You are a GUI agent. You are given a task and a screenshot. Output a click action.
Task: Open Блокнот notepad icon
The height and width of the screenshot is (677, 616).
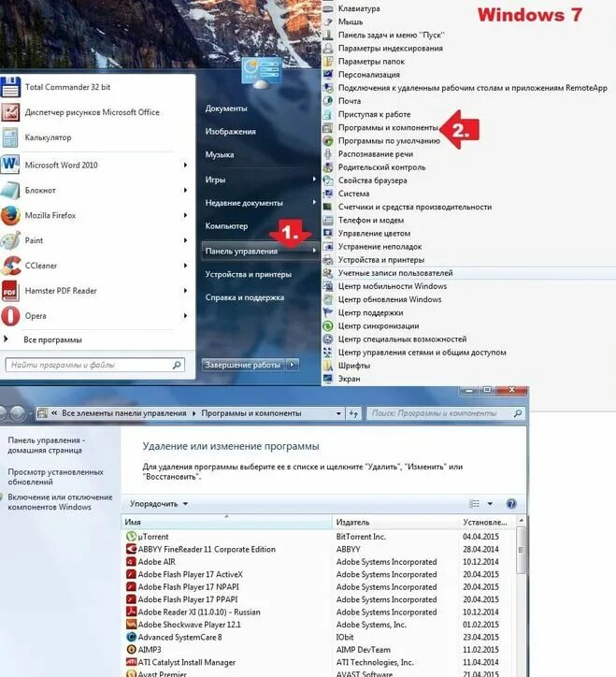(10, 191)
